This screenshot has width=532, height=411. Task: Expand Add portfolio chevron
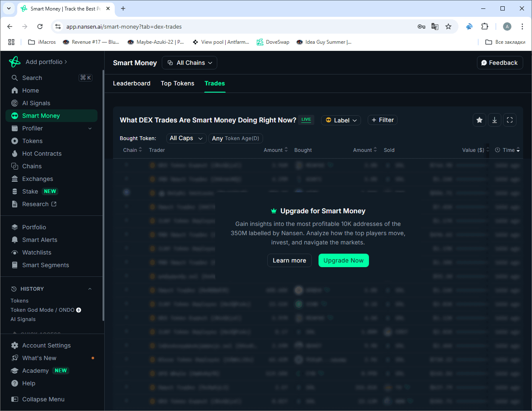coord(66,62)
